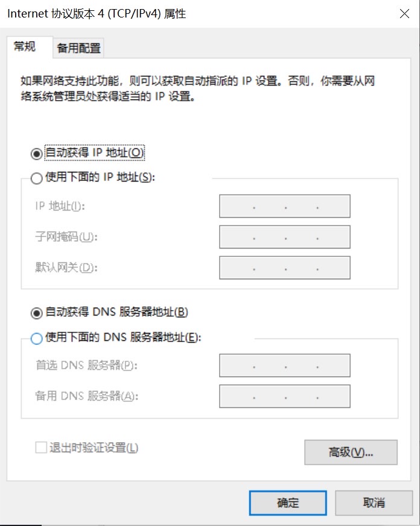Toggle 退出时验证设置 checkbox
Image resolution: width=420 pixels, height=526 pixels.
pos(41,448)
